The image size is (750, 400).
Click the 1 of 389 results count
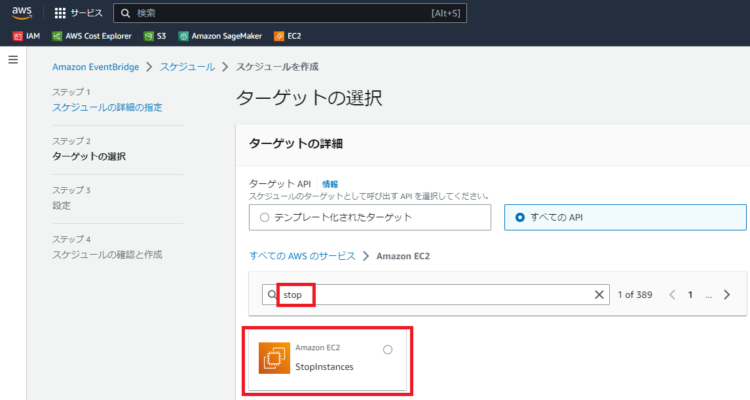pyautogui.click(x=635, y=295)
